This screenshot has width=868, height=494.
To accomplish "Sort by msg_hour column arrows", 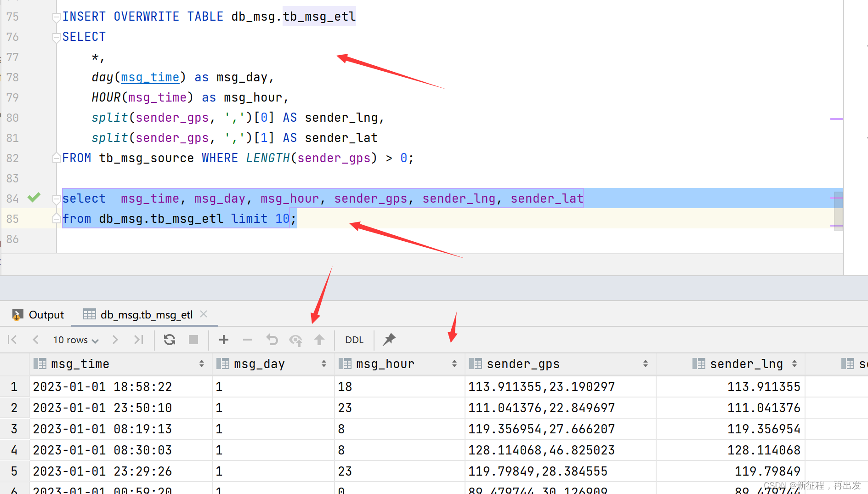I will [x=454, y=364].
